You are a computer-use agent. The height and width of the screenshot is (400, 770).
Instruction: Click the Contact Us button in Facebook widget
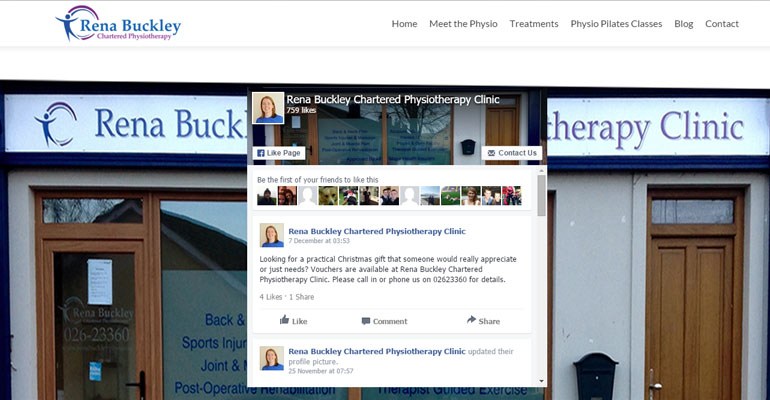click(512, 153)
